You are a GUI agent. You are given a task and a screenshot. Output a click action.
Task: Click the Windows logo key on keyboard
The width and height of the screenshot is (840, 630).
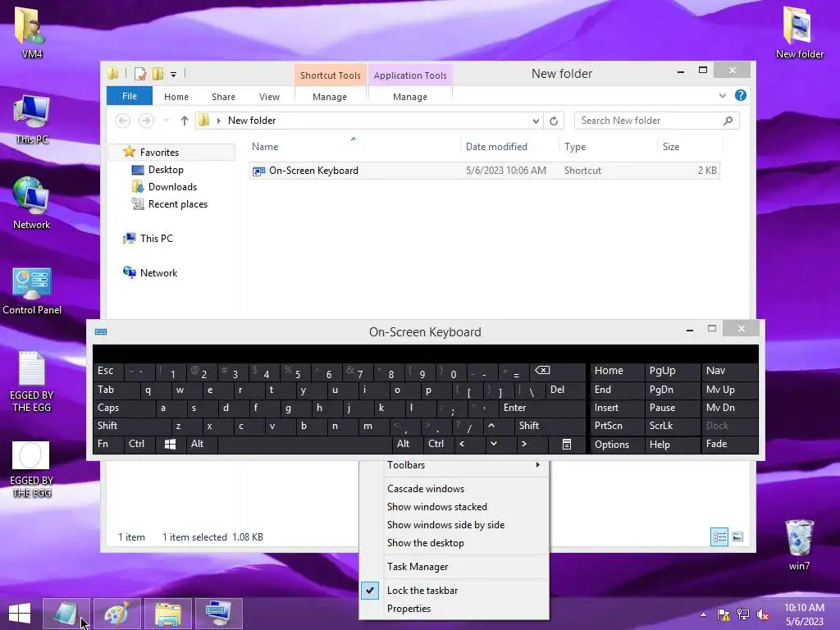171,444
